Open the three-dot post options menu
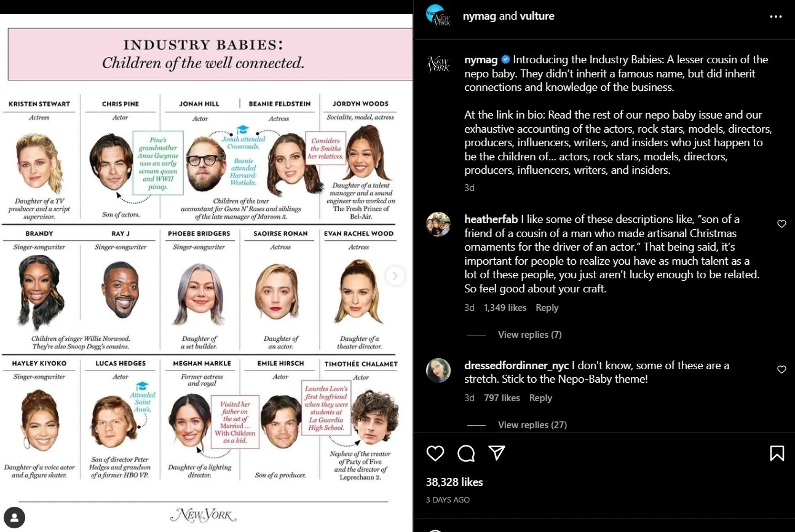 pos(775,16)
